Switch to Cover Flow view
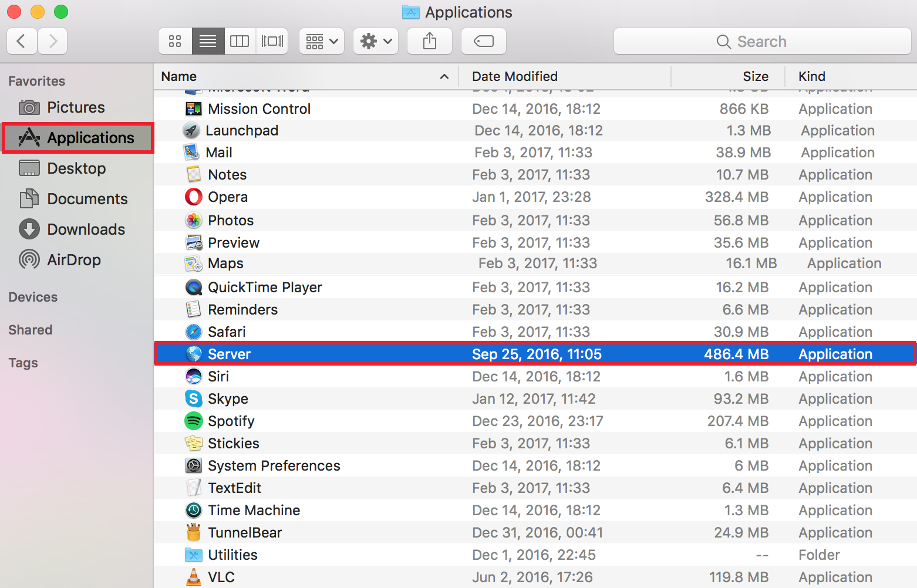 [272, 41]
